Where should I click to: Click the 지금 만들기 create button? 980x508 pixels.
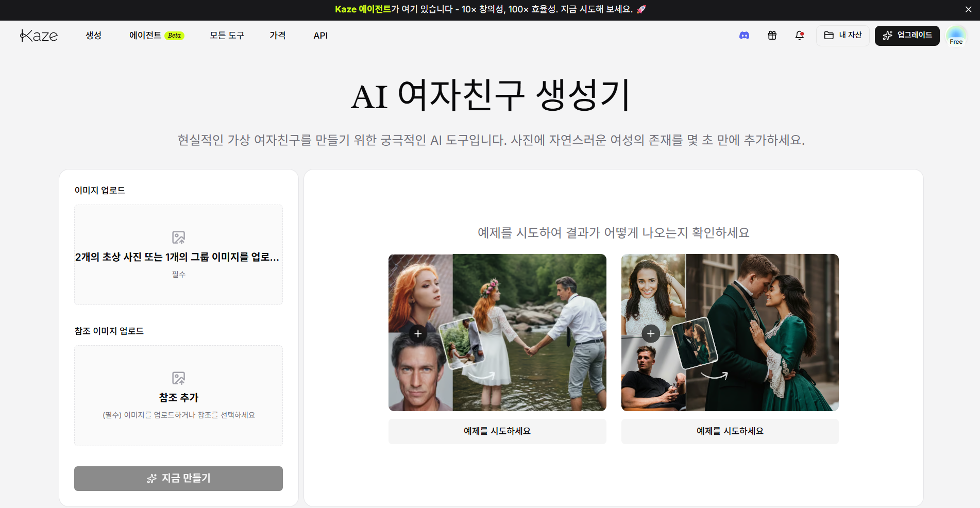[x=178, y=479]
